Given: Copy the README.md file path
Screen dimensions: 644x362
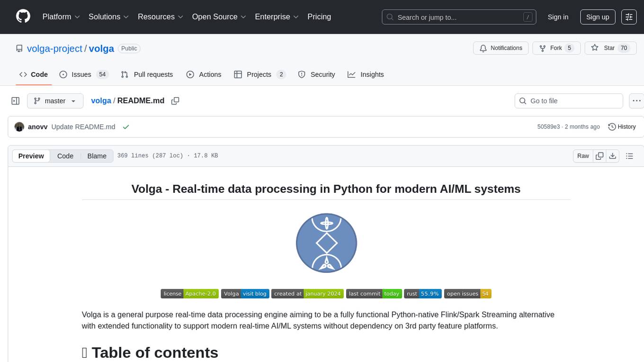Looking at the screenshot, I should pos(175,101).
